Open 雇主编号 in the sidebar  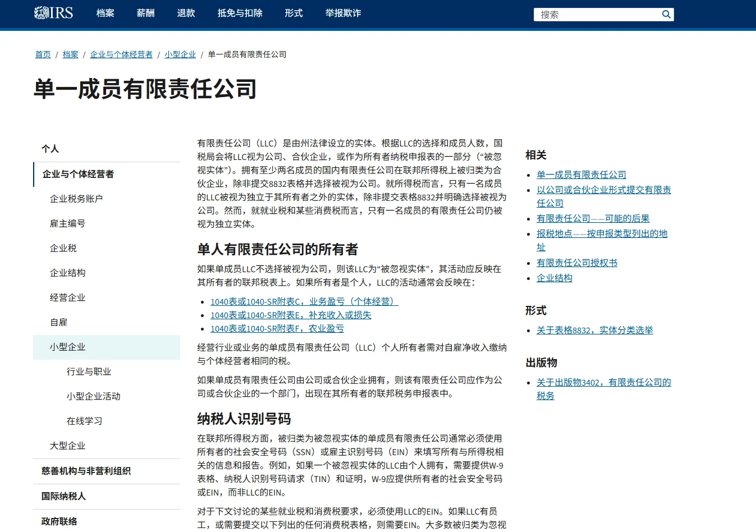pyautogui.click(x=107, y=223)
